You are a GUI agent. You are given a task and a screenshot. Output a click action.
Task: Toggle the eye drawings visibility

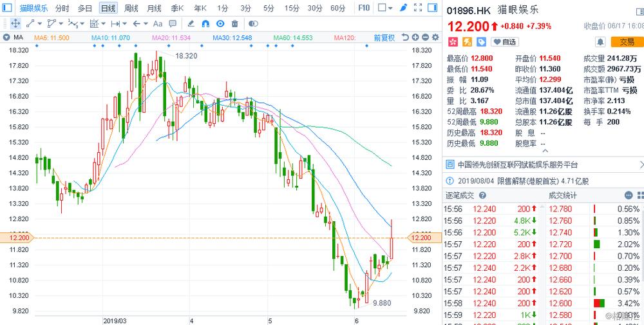220,23
